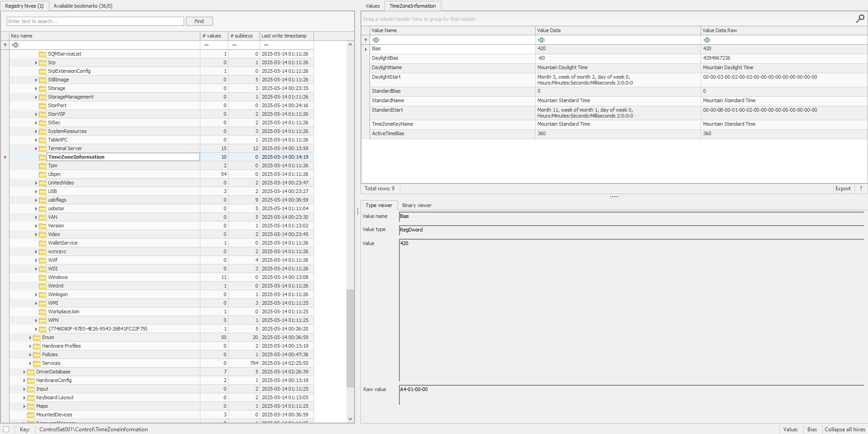Switch to the Binary viewer tab
Image resolution: width=868 pixels, height=434 pixels.
point(417,205)
